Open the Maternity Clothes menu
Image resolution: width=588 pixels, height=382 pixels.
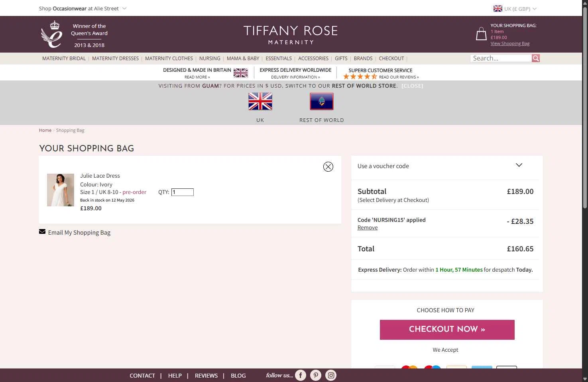tap(169, 58)
